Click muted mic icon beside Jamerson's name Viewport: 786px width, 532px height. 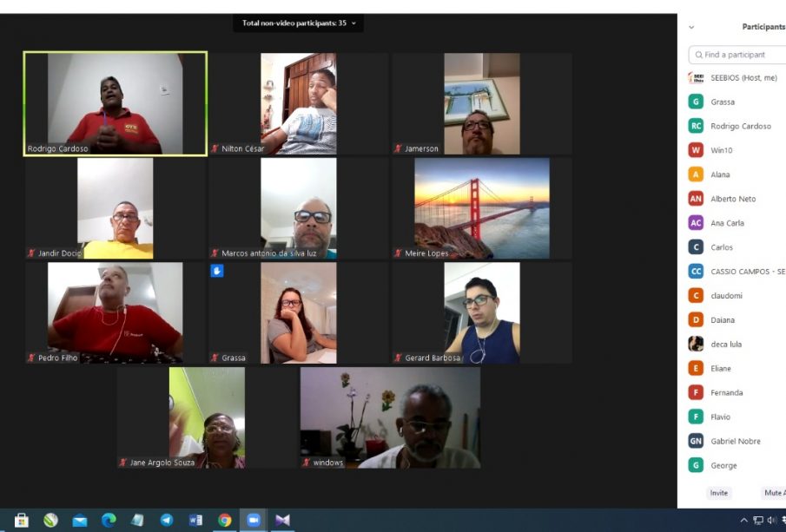399,149
